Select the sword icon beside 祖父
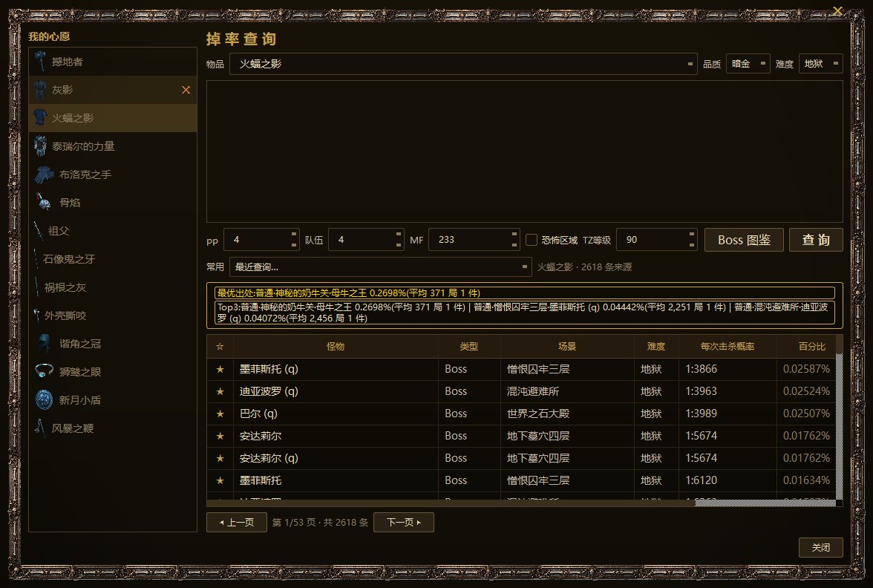 pos(39,230)
